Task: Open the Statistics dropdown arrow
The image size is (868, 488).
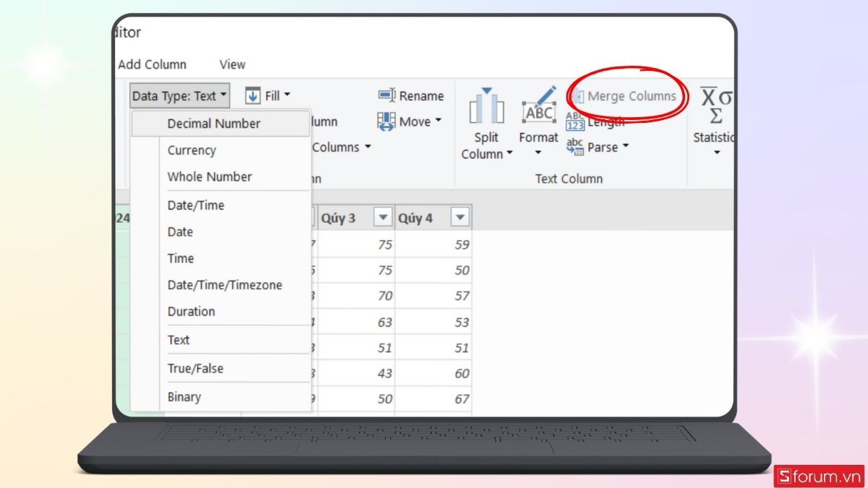Action: 717,153
